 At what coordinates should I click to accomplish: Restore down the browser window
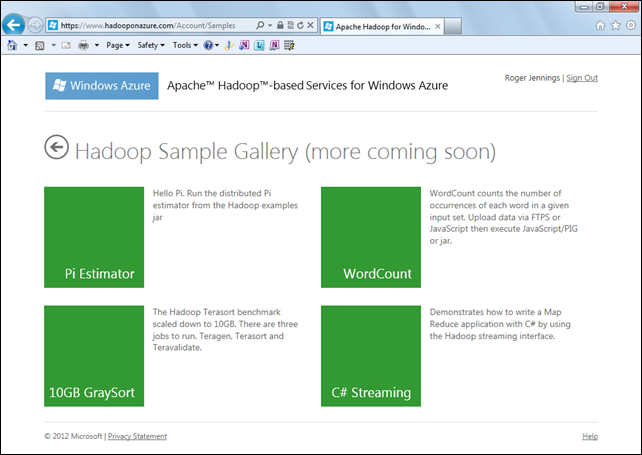600,6
